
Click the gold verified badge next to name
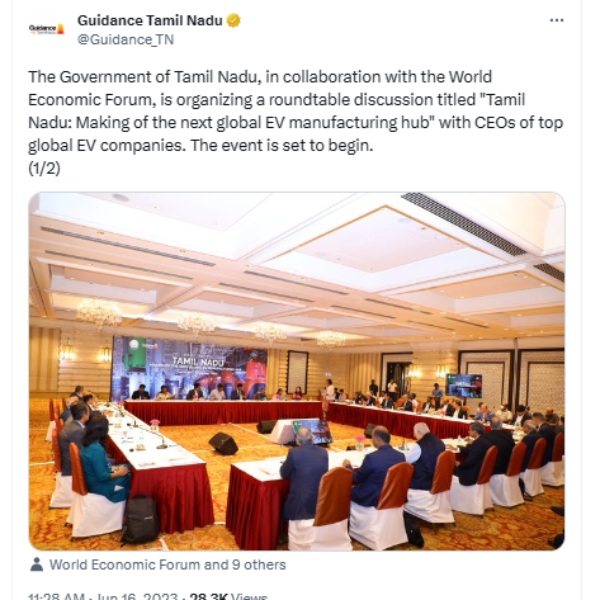234,20
